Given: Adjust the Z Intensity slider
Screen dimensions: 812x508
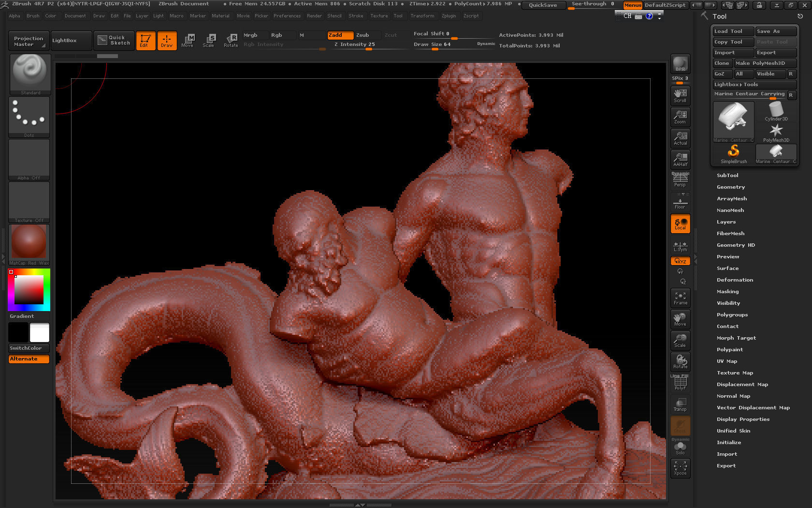Looking at the screenshot, I should [x=368, y=45].
